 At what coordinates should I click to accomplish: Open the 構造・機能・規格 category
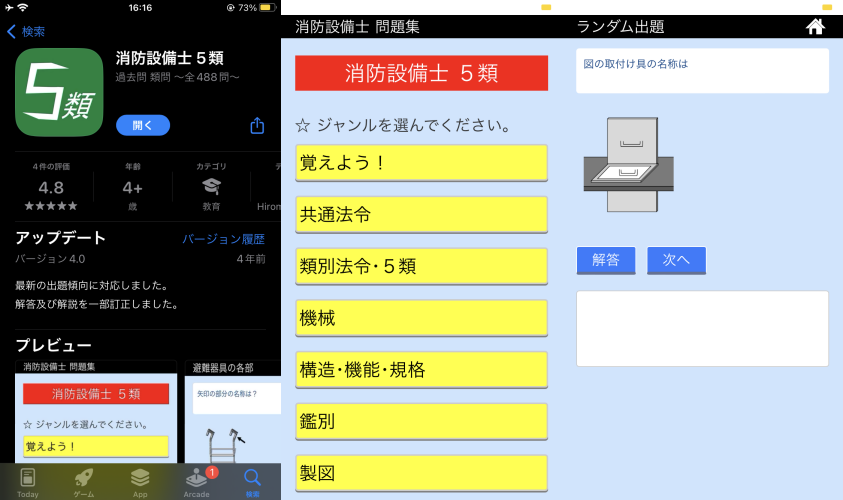coord(421,370)
